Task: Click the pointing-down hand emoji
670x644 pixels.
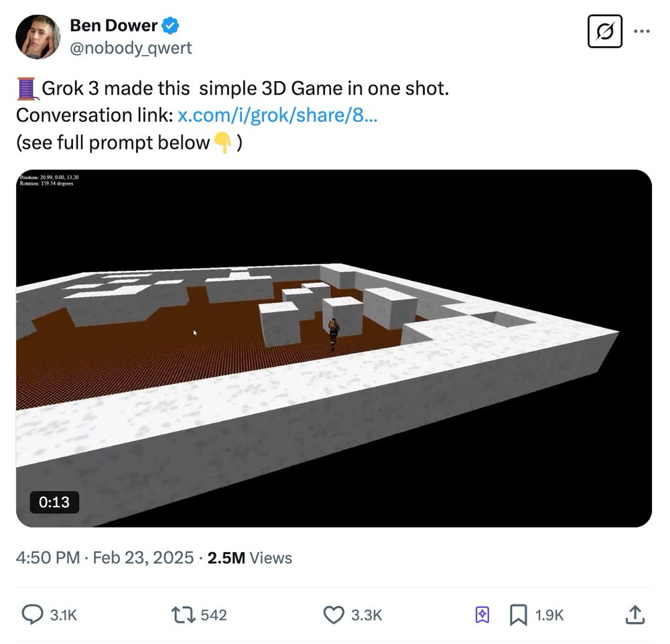Action: point(222,143)
